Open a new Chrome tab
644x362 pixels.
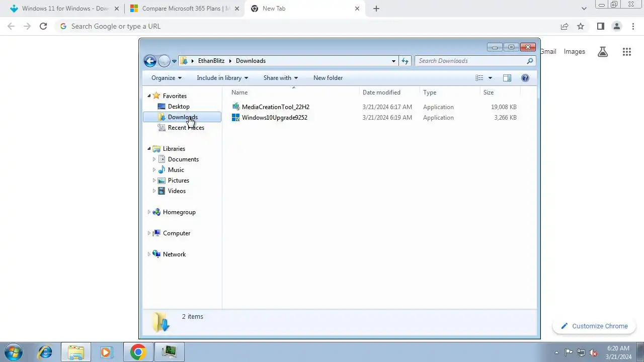click(376, 9)
